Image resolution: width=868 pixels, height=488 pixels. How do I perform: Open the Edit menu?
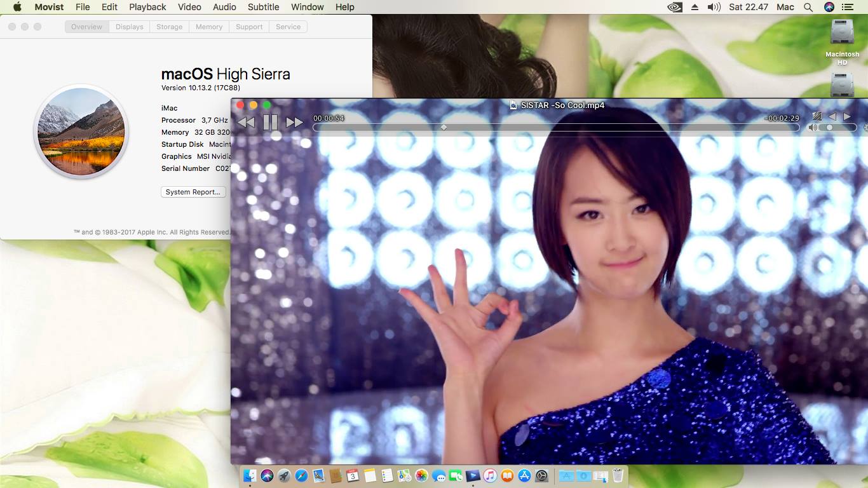click(x=109, y=7)
